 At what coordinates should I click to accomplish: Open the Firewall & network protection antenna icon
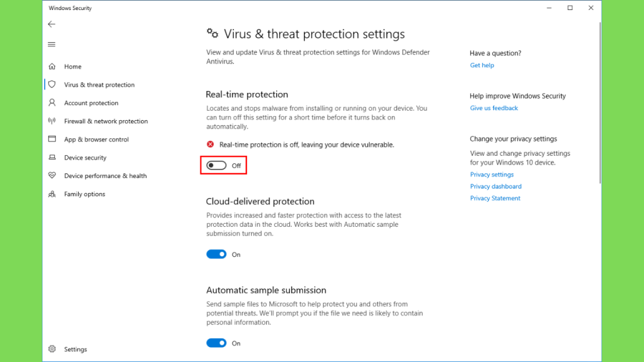52,121
